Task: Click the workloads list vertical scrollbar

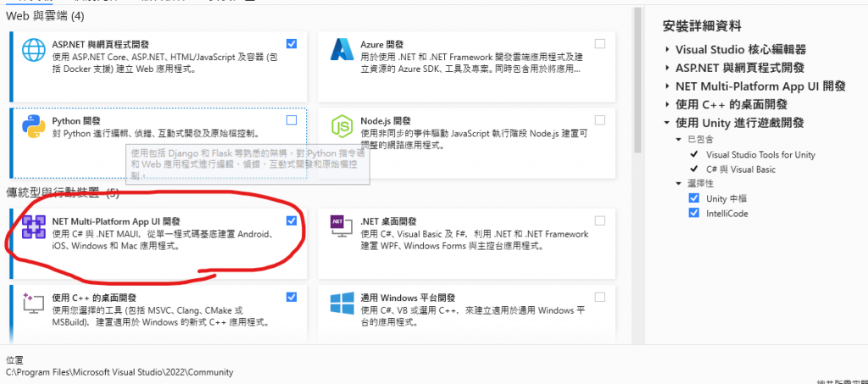Action: (637, 81)
